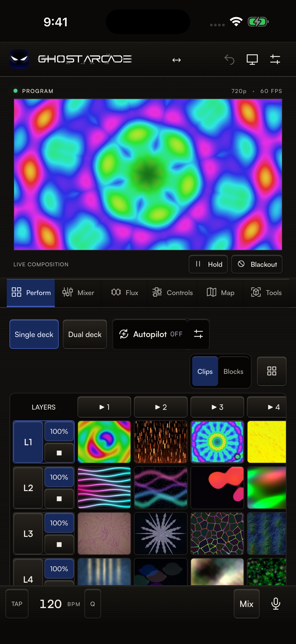This screenshot has height=644, width=296.
Task: Stop layer L1 with the square button
Action: pos(59,453)
